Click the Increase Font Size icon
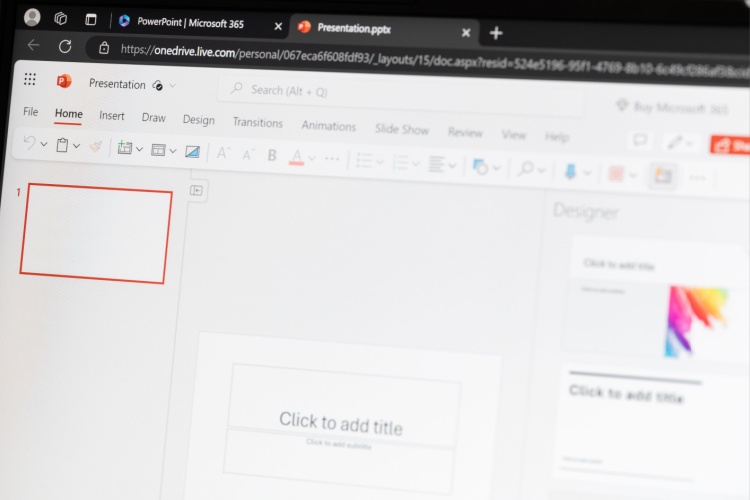The image size is (750, 500). point(222,153)
